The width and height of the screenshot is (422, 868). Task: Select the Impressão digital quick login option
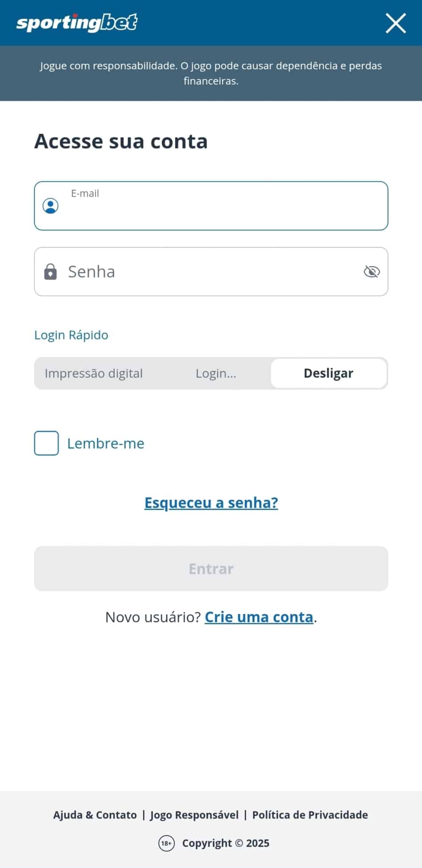point(94,374)
